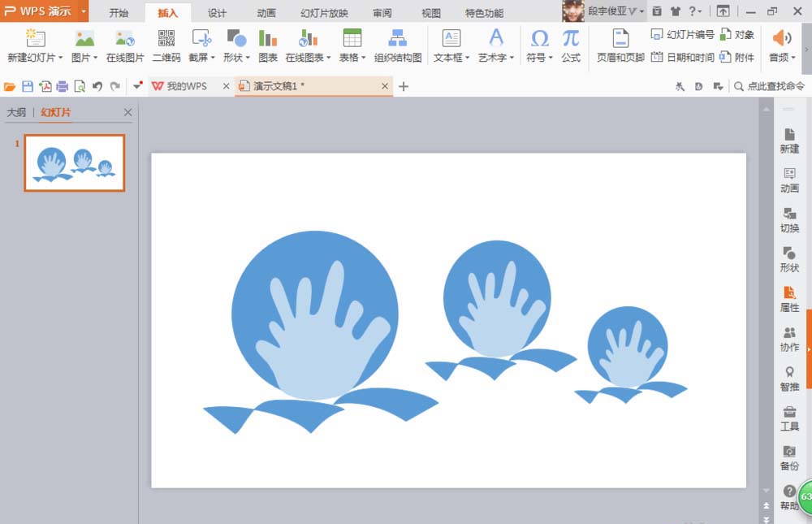Open print preview icon
The width and height of the screenshot is (812, 524).
pyautogui.click(x=80, y=87)
